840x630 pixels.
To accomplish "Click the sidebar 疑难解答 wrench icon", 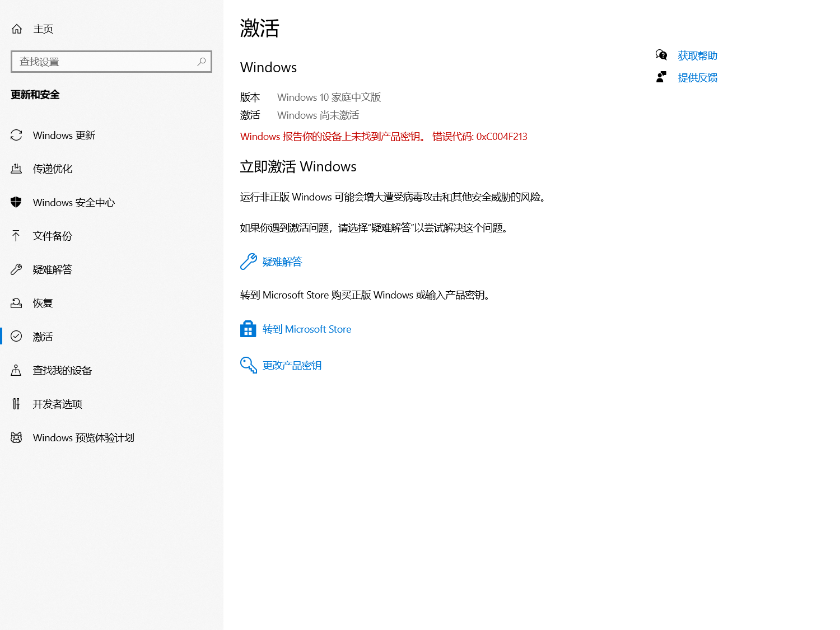I will [16, 269].
